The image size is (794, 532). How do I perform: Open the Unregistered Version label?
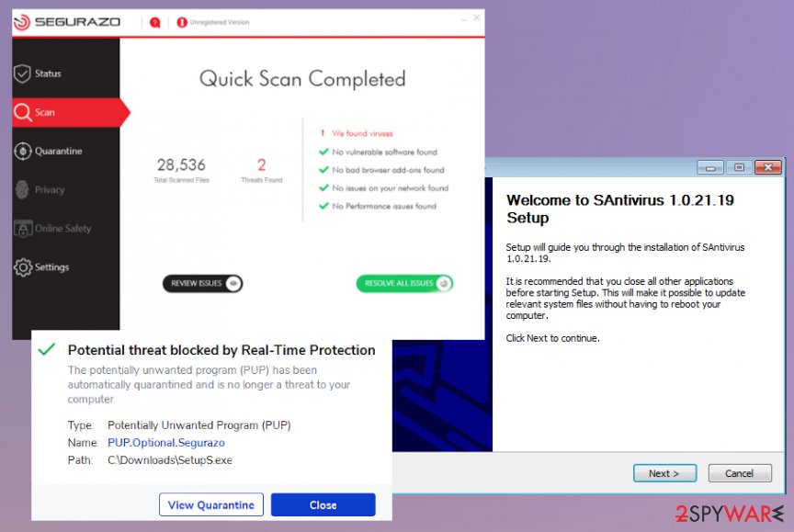(220, 22)
